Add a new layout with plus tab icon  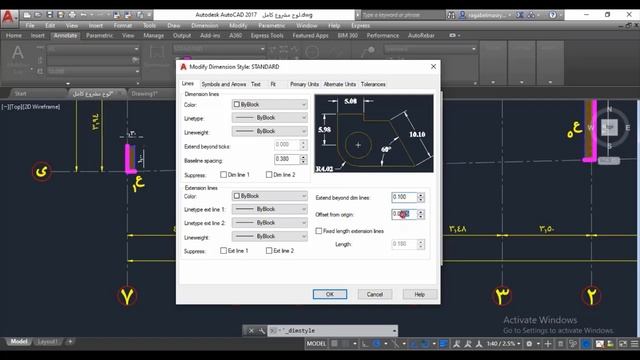[70, 341]
